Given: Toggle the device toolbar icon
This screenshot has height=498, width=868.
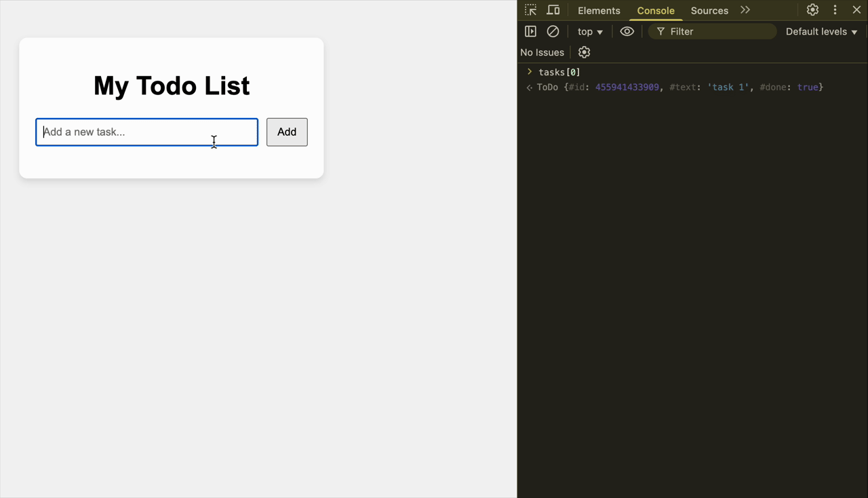Looking at the screenshot, I should 553,10.
